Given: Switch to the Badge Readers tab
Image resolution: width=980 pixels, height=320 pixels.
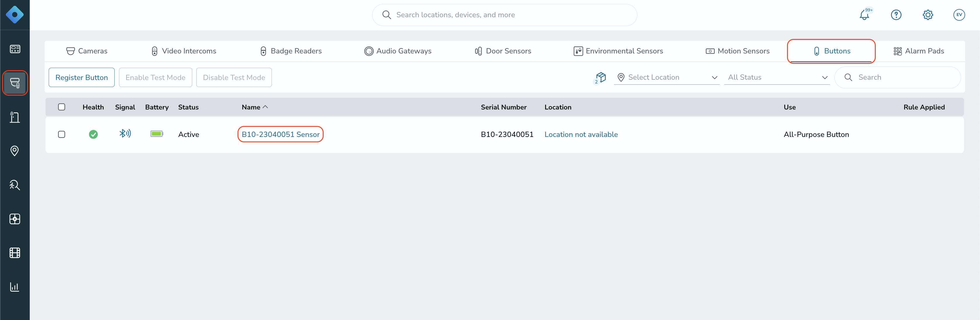Looking at the screenshot, I should [291, 51].
